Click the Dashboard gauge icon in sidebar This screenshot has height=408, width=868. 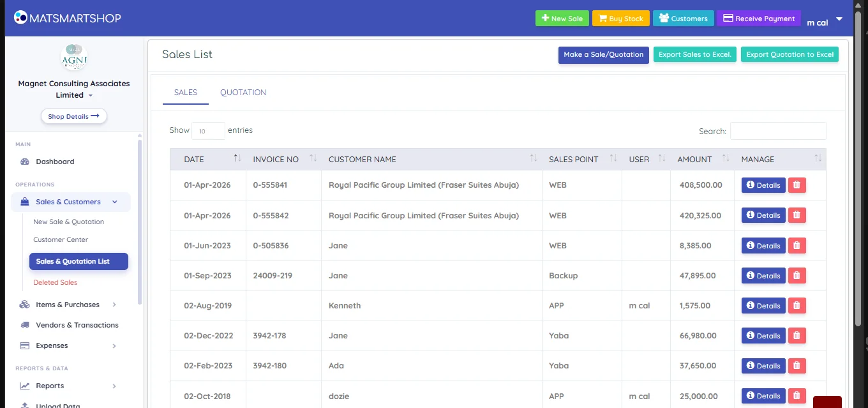[25, 162]
